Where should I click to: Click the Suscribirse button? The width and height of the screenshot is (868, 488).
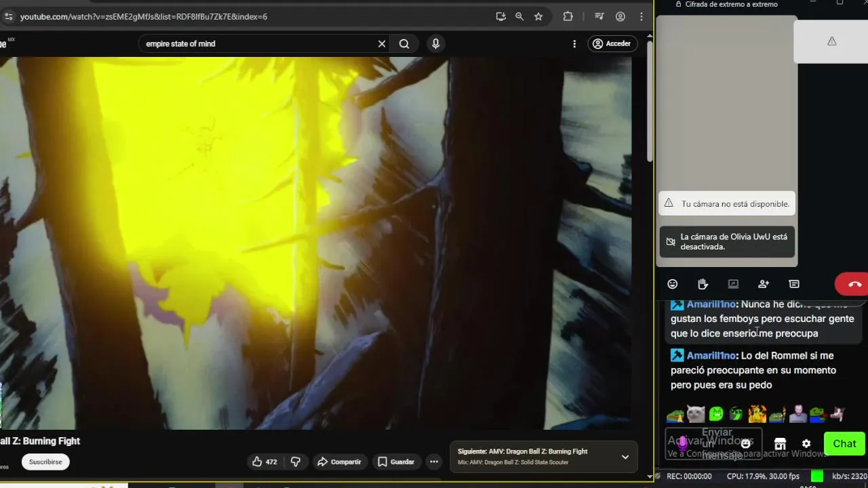(45, 462)
